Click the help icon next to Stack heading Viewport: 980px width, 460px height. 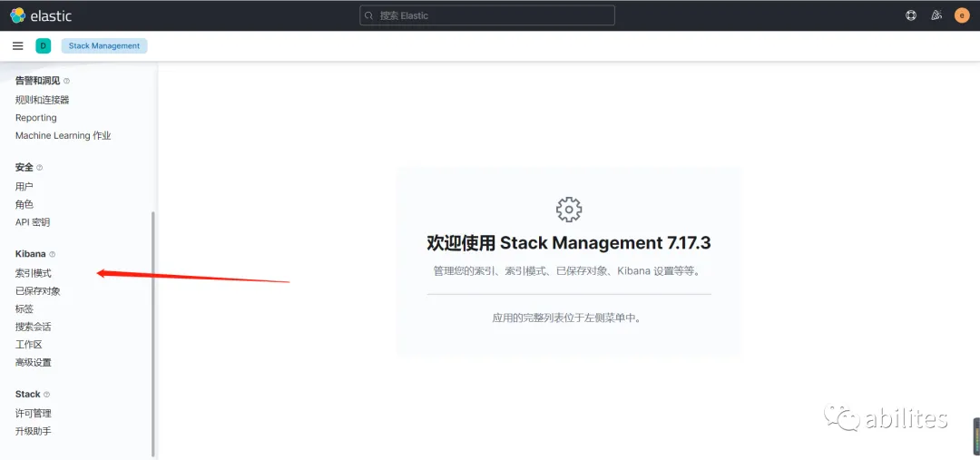[x=47, y=395]
